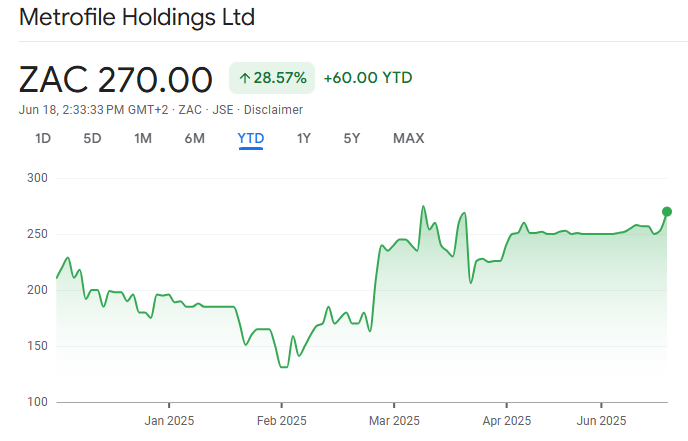
Task: Select the 5D time range tab
Action: coord(92,139)
